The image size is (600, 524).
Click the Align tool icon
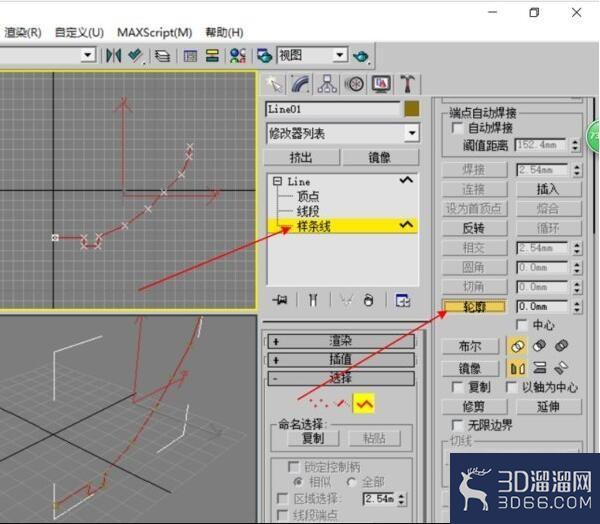pos(135,56)
